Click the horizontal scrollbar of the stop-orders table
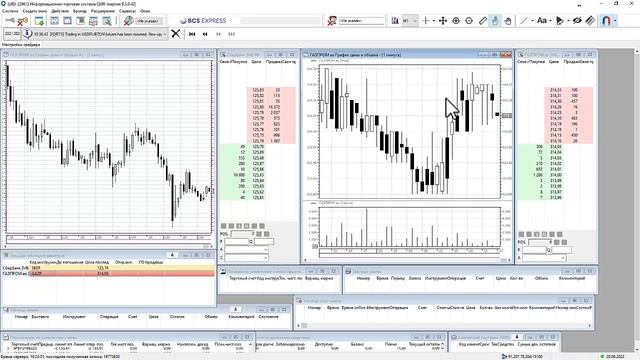 [x=444, y=325]
